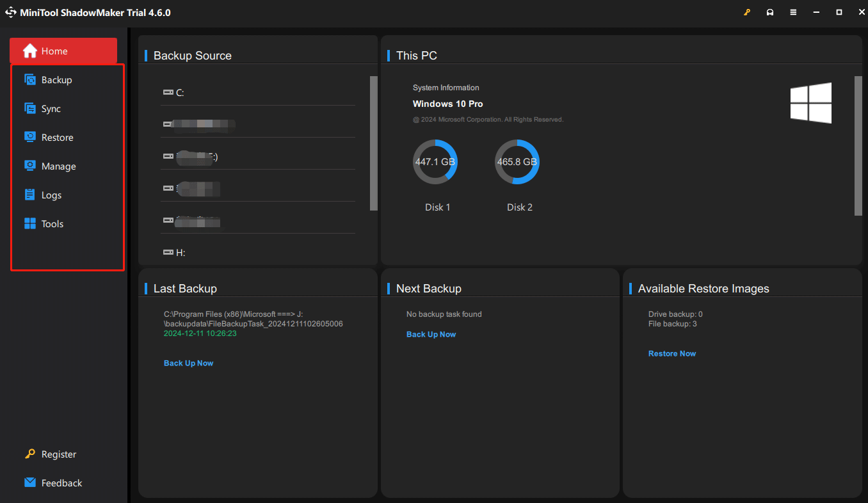868x503 pixels.
Task: Open the Manage icon in sidebar
Action: pos(29,166)
